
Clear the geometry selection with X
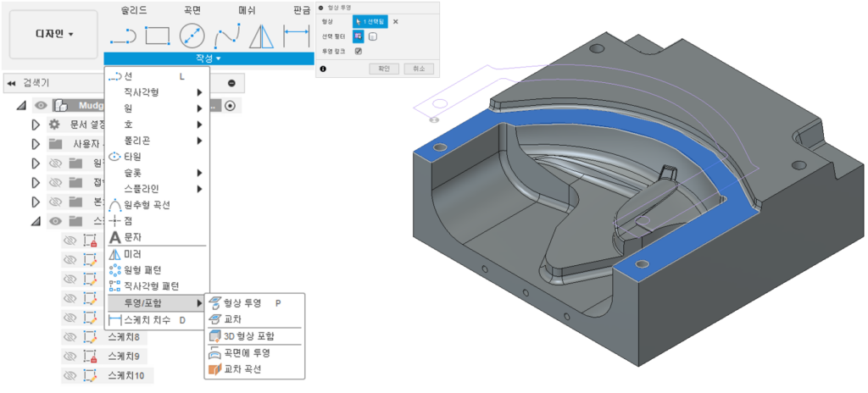(x=395, y=22)
